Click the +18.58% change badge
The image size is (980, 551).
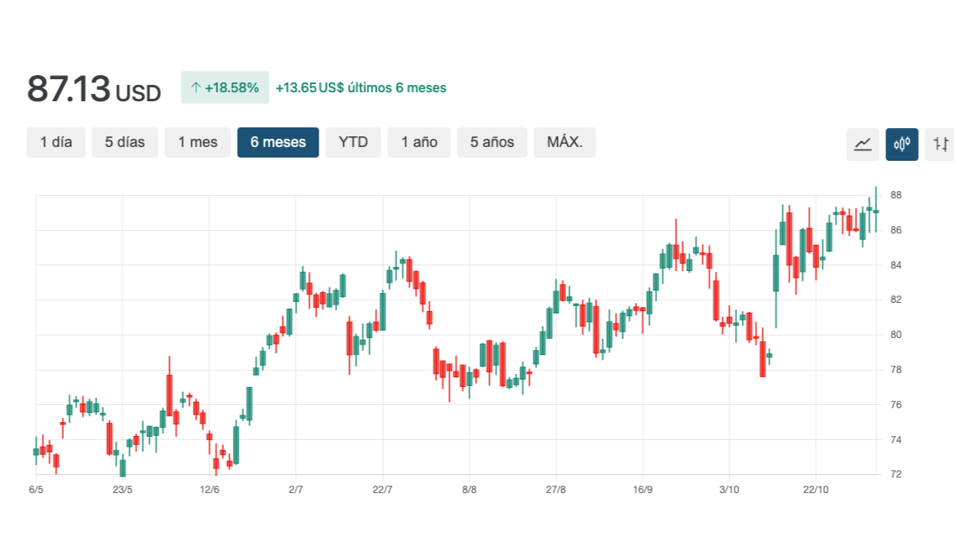(x=225, y=87)
